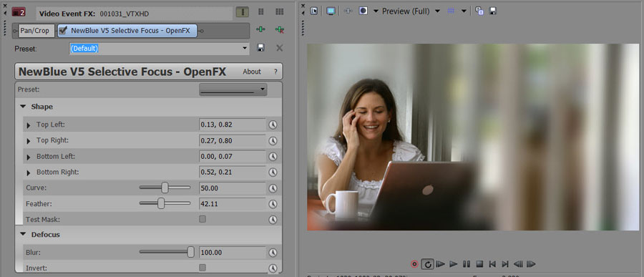Open the (Default) preset dropdown
This screenshot has height=277, width=644.
click(245, 48)
